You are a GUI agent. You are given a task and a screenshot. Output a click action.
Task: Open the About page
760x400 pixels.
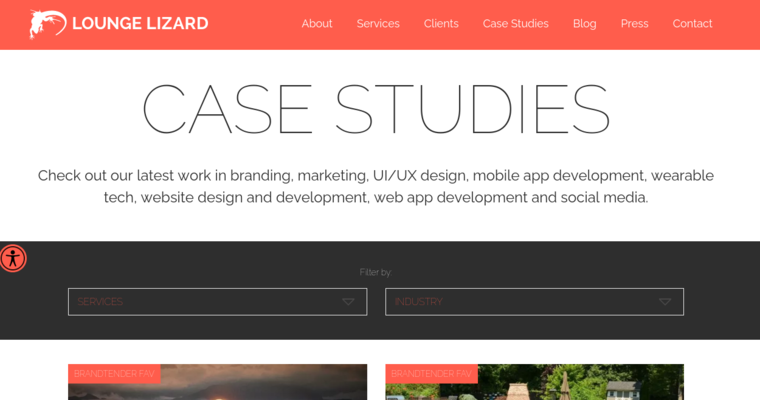point(317,24)
